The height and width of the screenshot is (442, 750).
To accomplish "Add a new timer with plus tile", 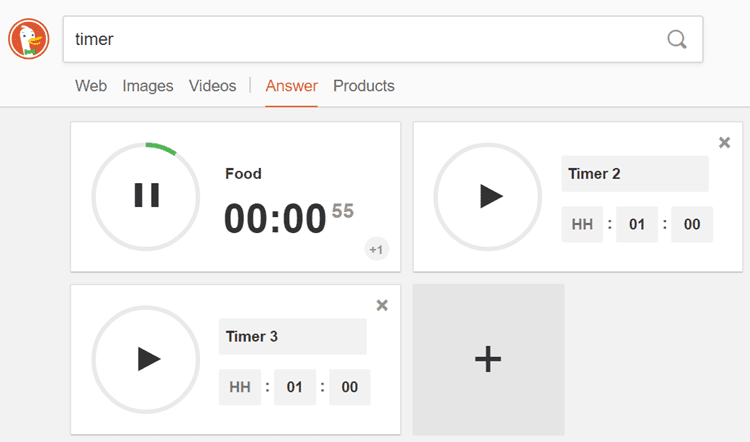I will pos(488,359).
